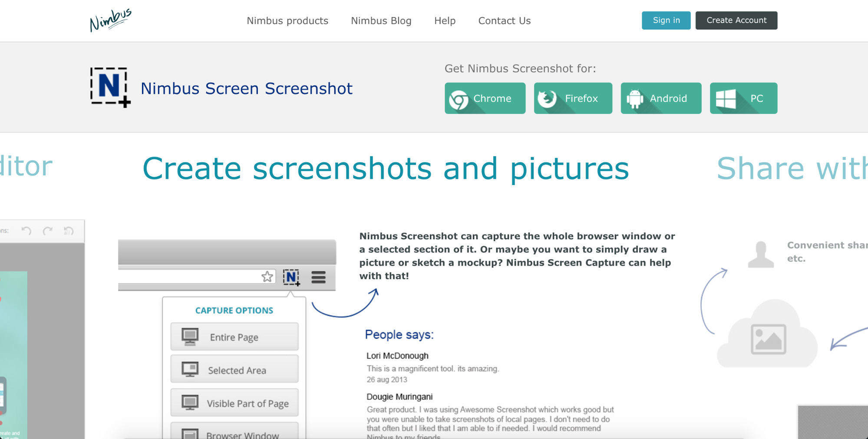Click the undo arrow icon in editor preview

(26, 231)
